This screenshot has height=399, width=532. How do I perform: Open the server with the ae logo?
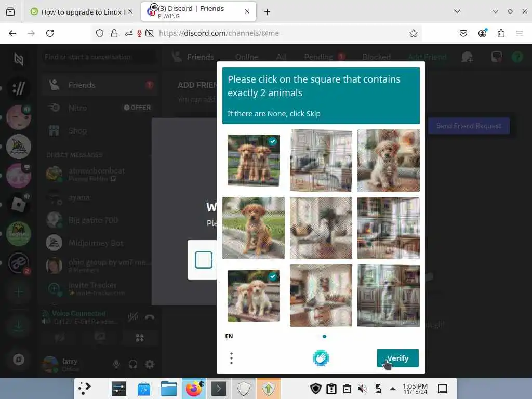coord(19,263)
